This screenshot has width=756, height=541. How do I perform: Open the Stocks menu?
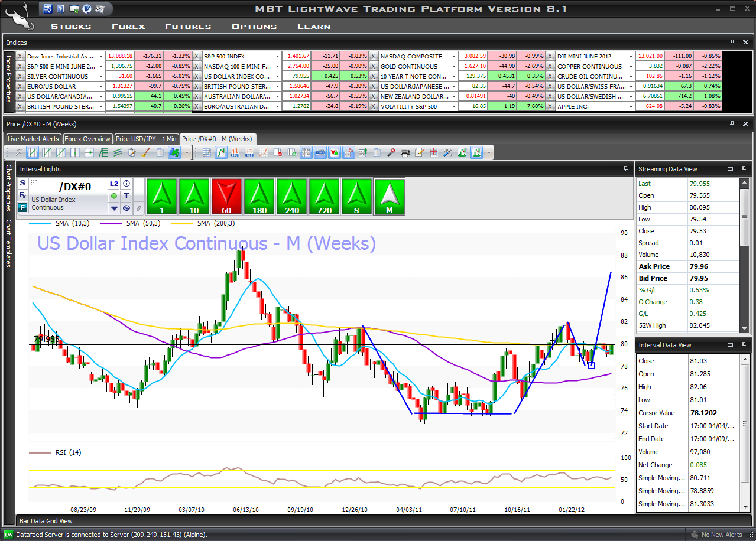pyautogui.click(x=71, y=26)
